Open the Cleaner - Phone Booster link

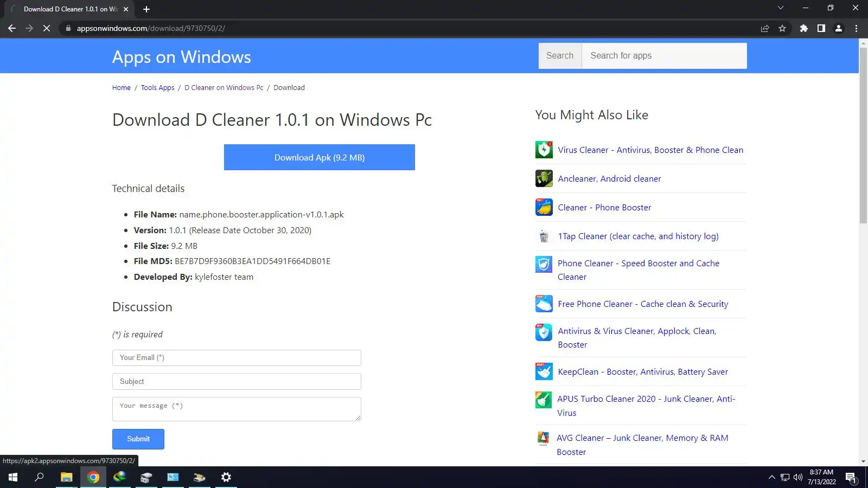[x=604, y=208]
